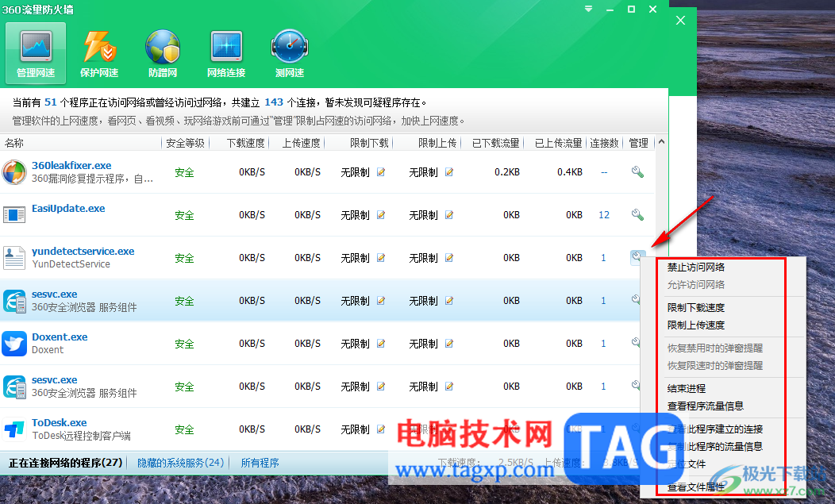Edit upload limit for Doxent.exe
Image resolution: width=835 pixels, height=504 pixels.
click(449, 344)
